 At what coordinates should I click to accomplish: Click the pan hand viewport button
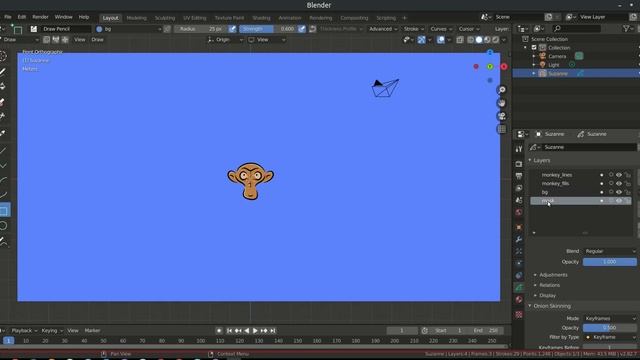(502, 103)
